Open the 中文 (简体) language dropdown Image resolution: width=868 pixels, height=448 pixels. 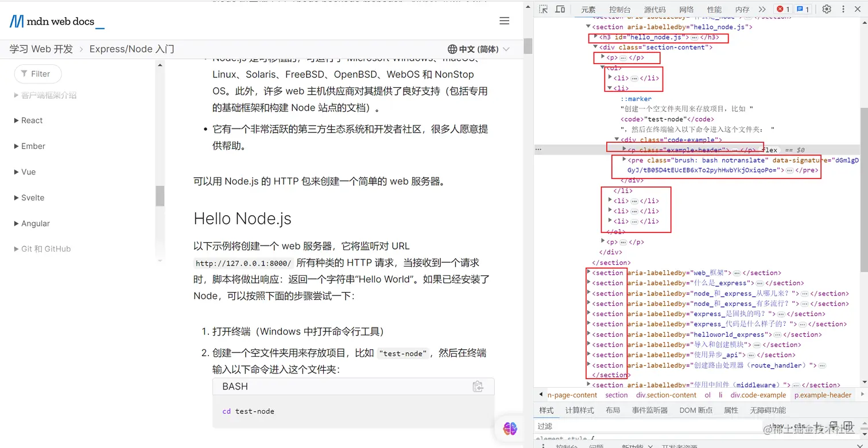(x=479, y=49)
